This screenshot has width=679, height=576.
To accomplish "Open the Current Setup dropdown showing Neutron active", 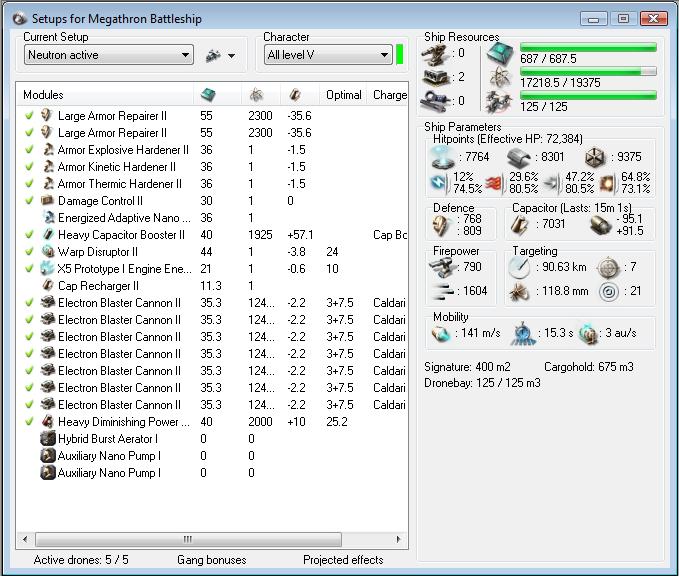I will (109, 55).
